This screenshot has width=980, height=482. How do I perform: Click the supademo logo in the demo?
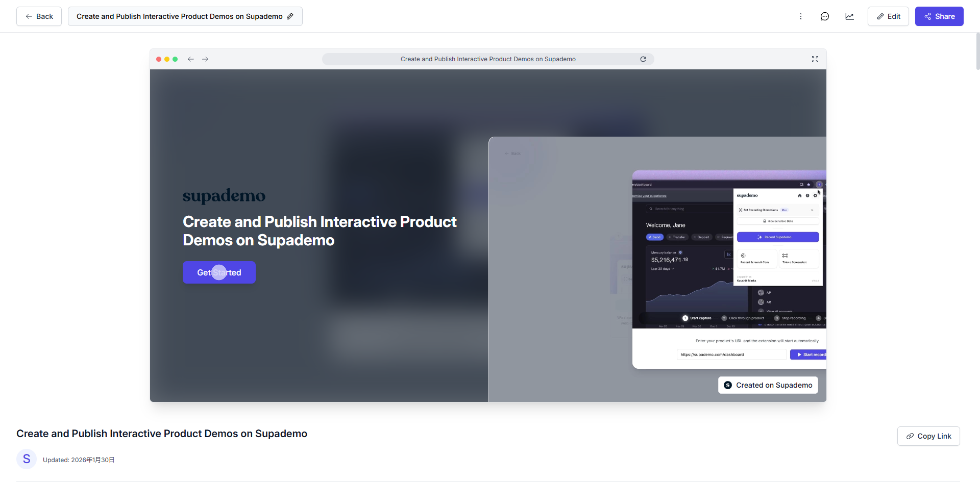[224, 196]
